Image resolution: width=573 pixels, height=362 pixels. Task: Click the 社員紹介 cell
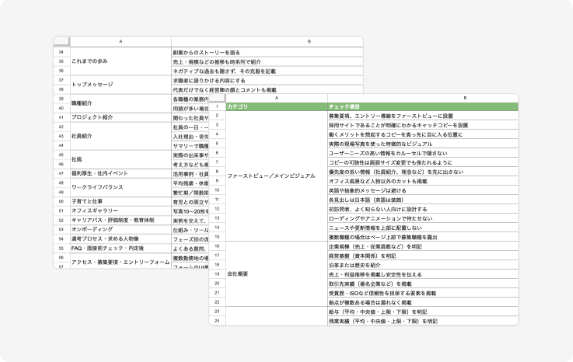[x=121, y=136]
